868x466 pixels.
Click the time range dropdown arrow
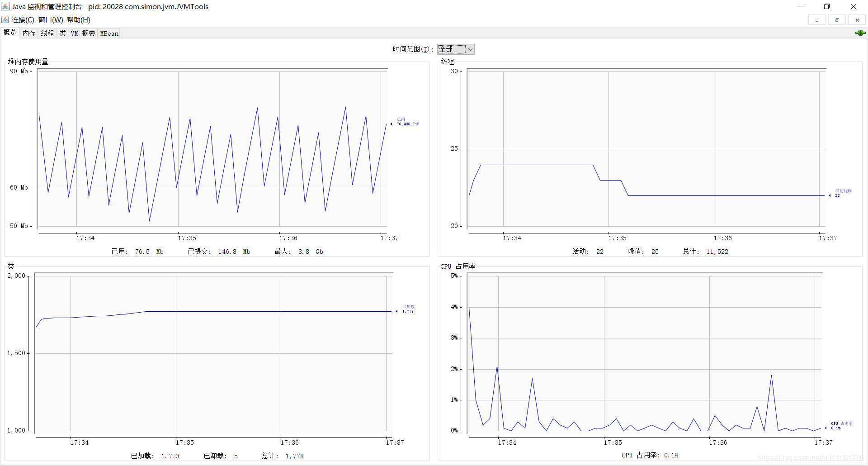pos(470,49)
